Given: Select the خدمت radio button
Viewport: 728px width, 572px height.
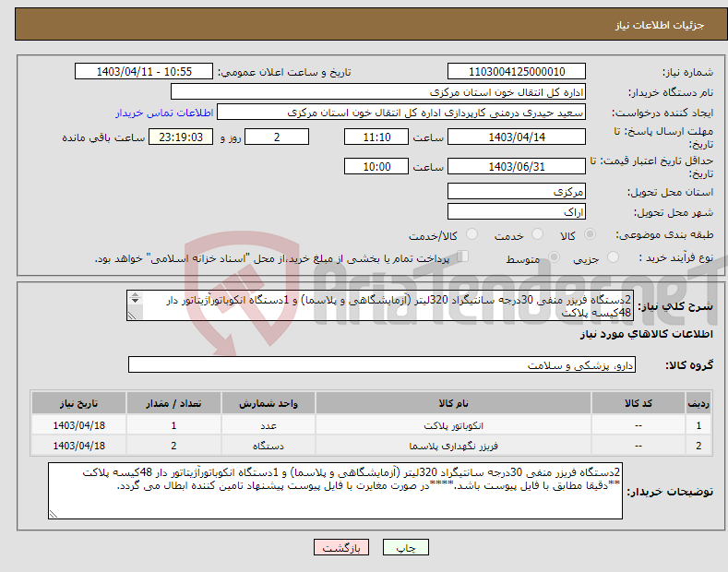Looking at the screenshot, I should tap(537, 234).
